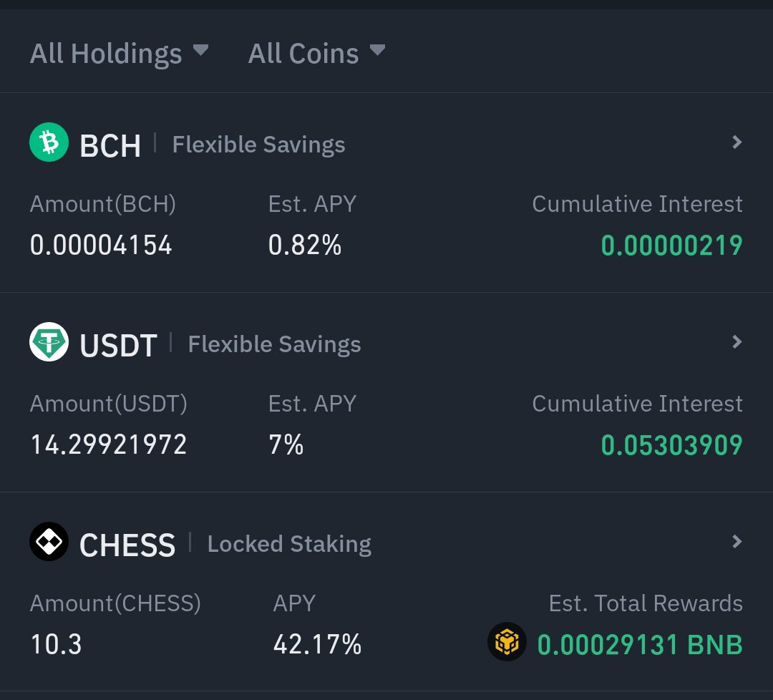The height and width of the screenshot is (700, 773).
Task: Select the USDT Flexible Savings label
Action: point(275,344)
